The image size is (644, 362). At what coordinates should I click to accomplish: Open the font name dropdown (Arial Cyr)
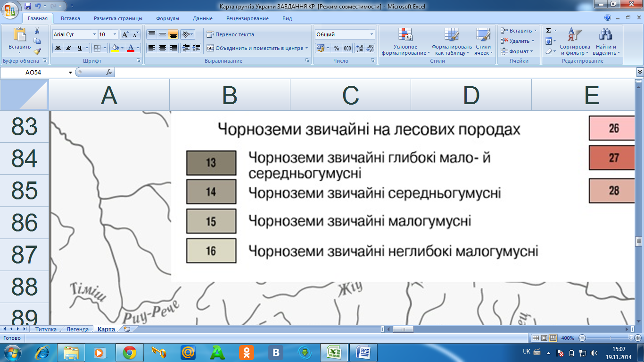94,34
